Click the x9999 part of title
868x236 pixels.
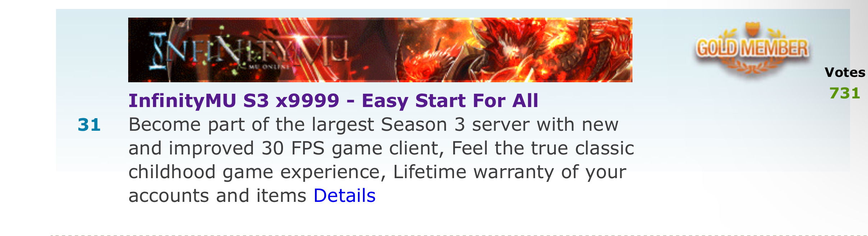pos(307,101)
